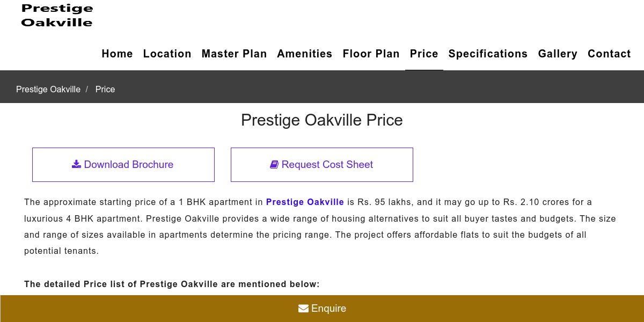Click the Enquire bar text
644x322 pixels.
pos(328,309)
